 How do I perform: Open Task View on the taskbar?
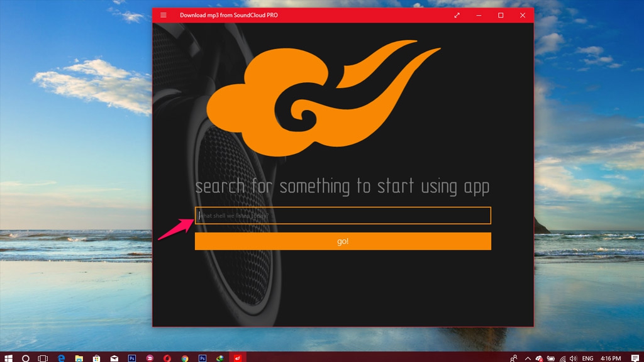point(43,358)
